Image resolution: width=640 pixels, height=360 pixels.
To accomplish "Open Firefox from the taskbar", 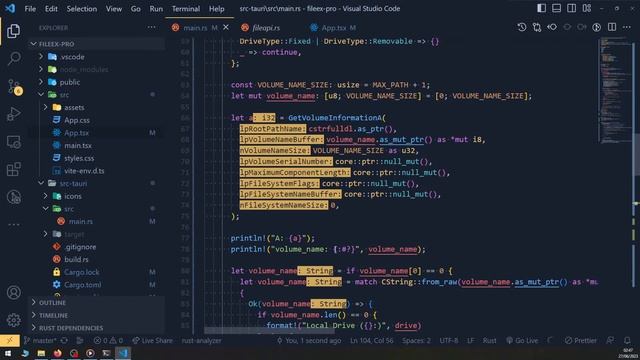I will pos(58,353).
